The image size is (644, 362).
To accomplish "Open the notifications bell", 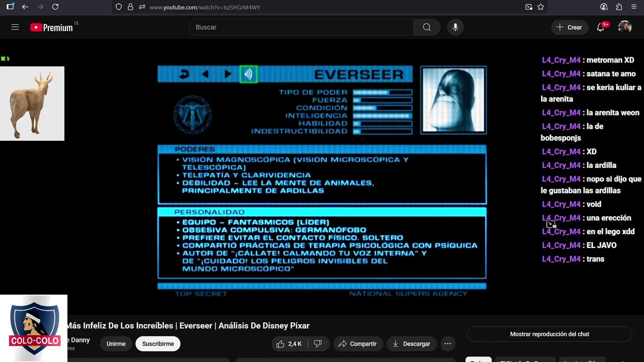I will click(x=601, y=27).
